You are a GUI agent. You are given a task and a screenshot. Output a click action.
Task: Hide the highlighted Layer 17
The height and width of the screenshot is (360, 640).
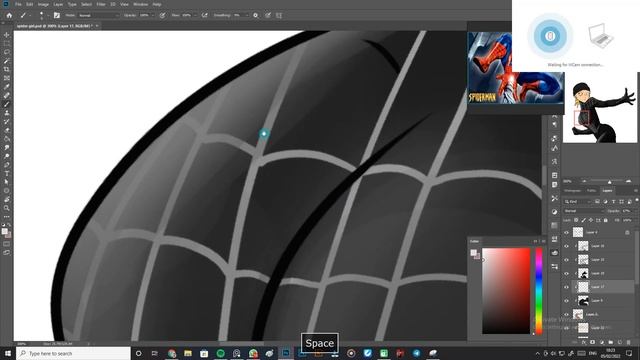coord(566,287)
